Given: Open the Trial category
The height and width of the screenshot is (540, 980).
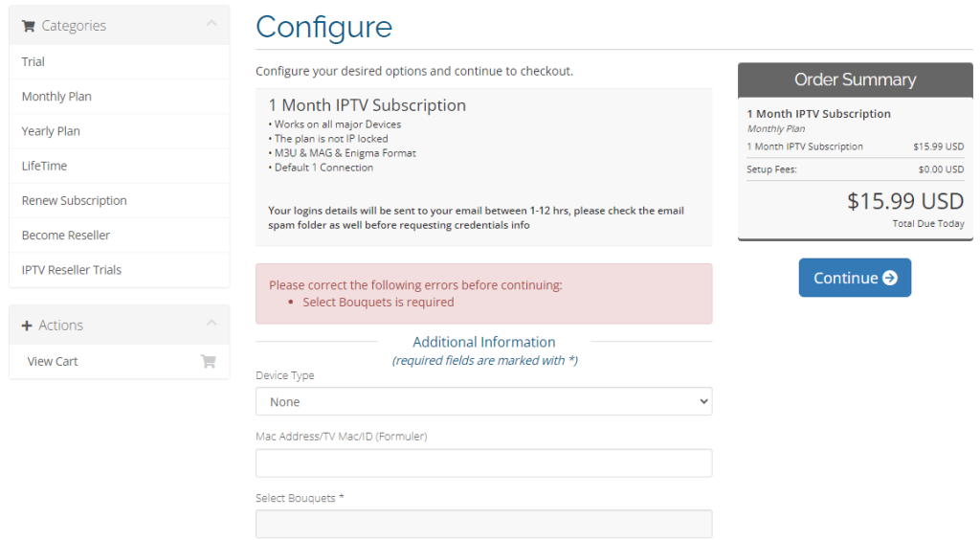Looking at the screenshot, I should click(x=33, y=61).
